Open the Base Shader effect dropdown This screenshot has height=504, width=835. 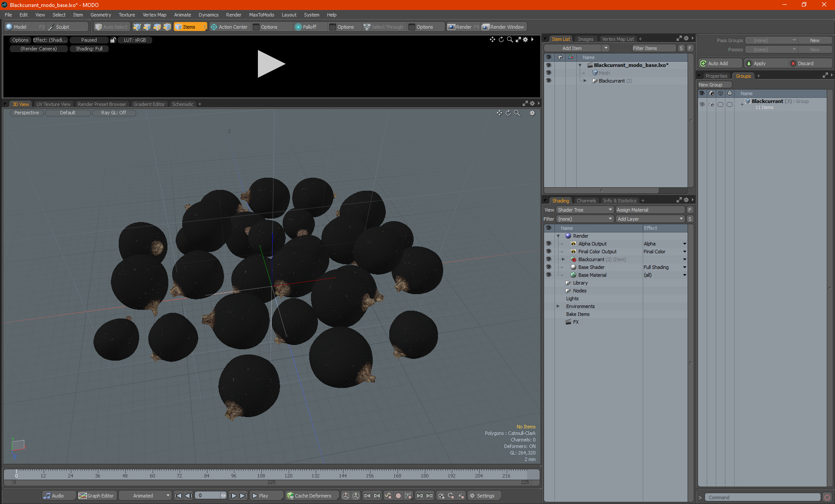685,267
